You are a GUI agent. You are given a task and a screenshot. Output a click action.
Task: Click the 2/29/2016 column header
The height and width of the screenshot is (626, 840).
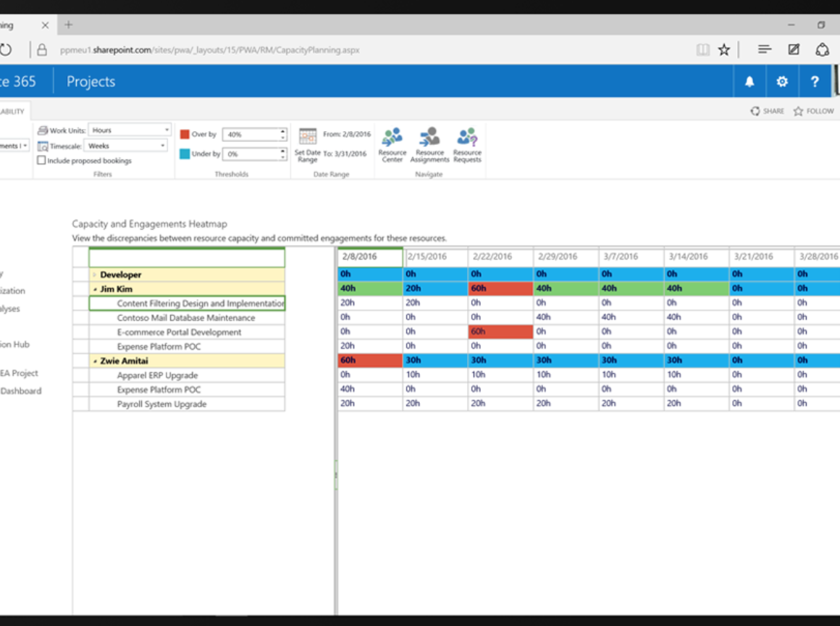pyautogui.click(x=566, y=256)
